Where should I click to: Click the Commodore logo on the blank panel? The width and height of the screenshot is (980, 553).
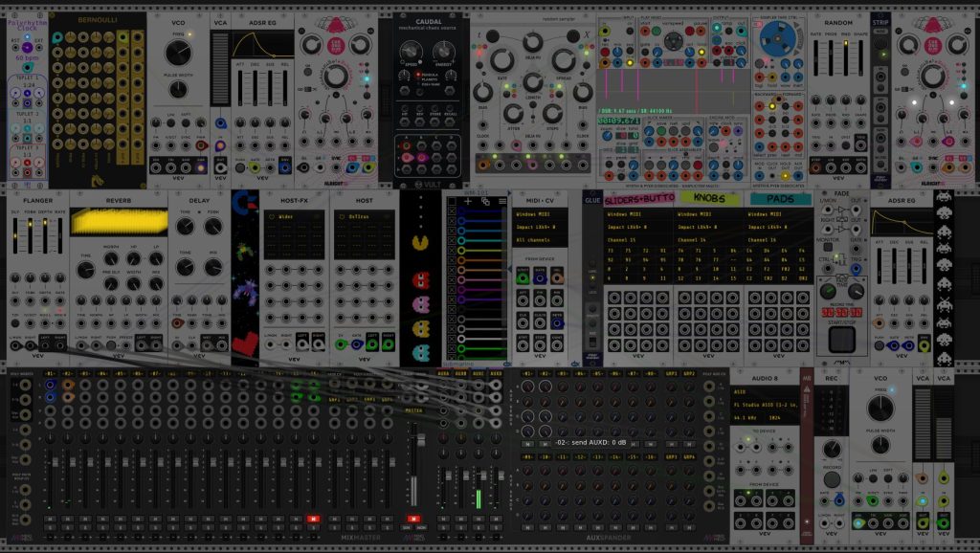242,203
